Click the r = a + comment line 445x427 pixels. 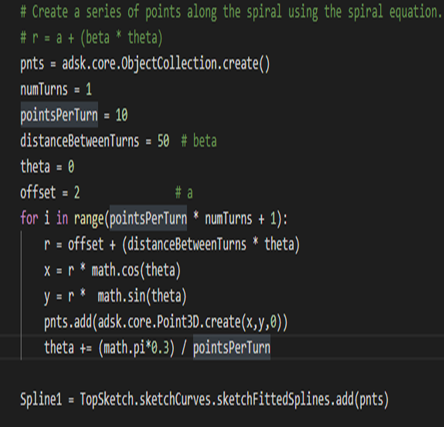[x=92, y=38]
